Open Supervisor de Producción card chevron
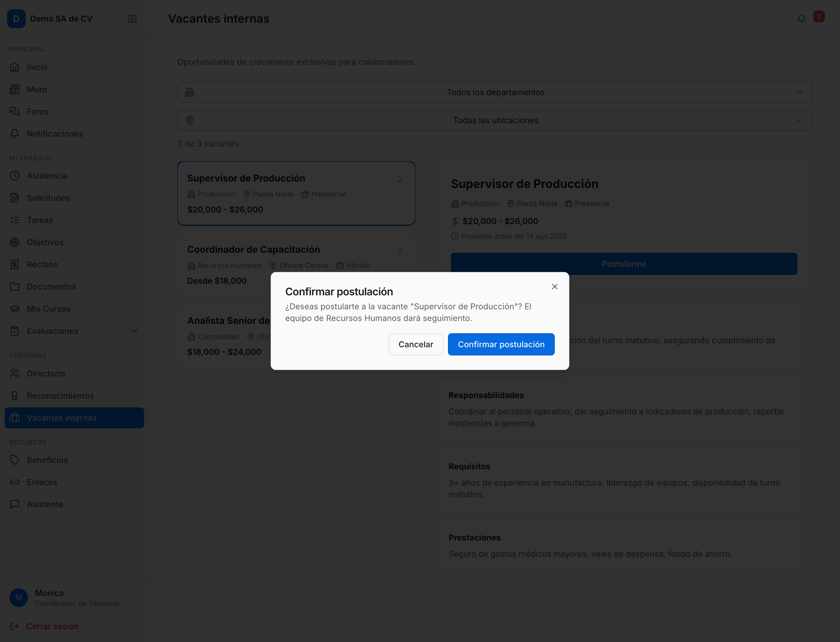840x642 pixels. [x=399, y=179]
